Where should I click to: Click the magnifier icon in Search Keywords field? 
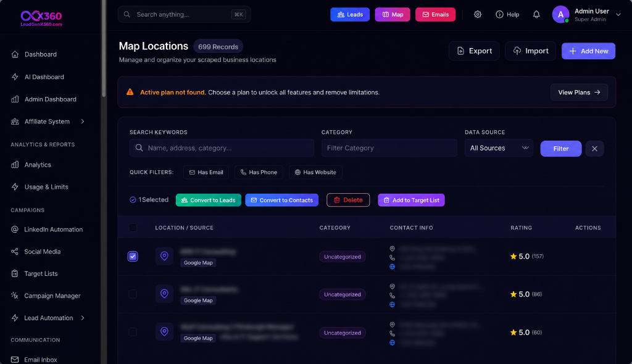pos(139,148)
